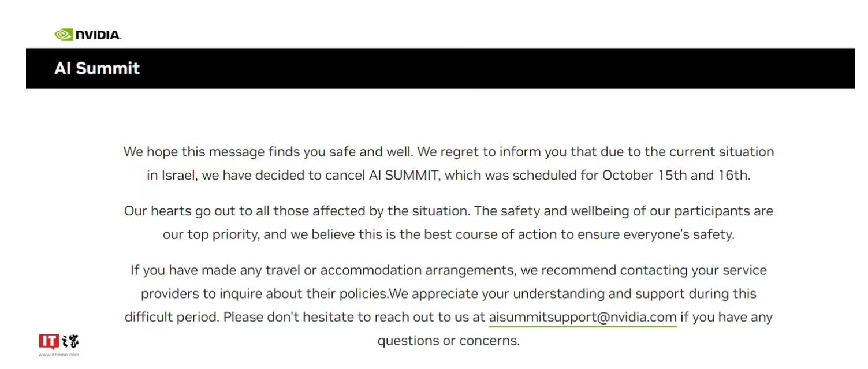The image size is (868, 369).
Task: Click the sentence starting "We hope this message"
Action: 268,152
